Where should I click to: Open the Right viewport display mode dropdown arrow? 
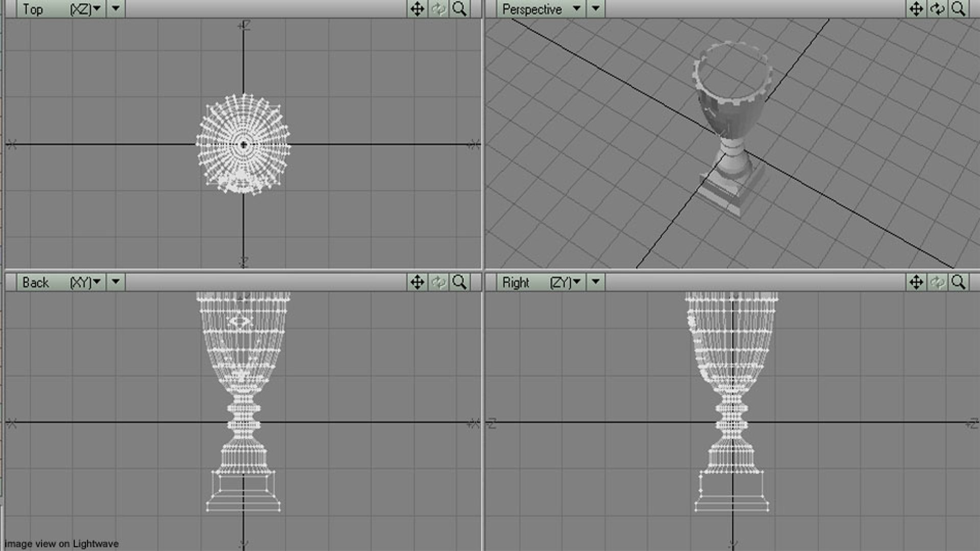(596, 282)
